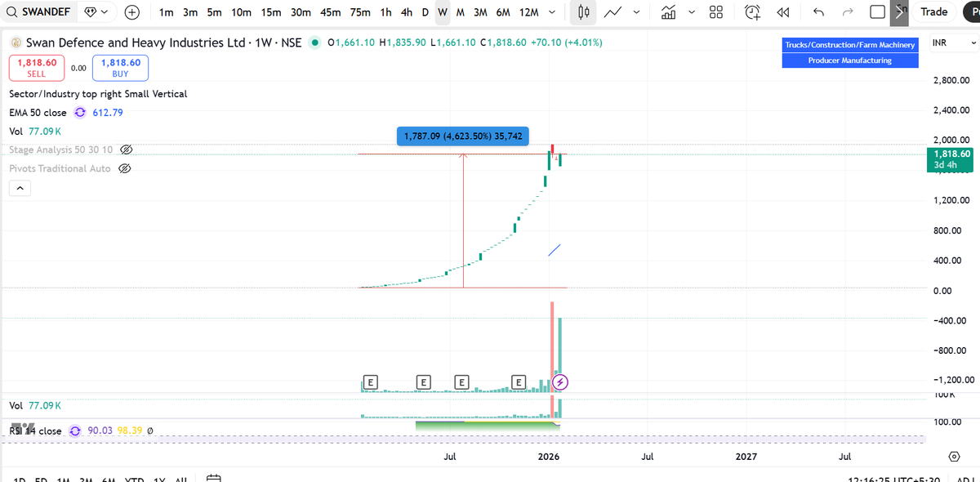Click Trucks/Construction/Farm Machinery industry label

(x=850, y=45)
